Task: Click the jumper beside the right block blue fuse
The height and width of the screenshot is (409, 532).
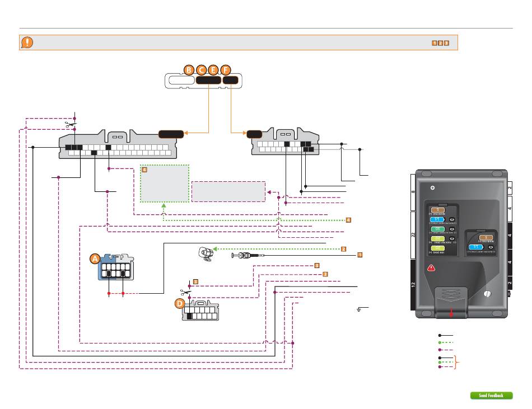Action: pyautogui.click(x=490, y=247)
